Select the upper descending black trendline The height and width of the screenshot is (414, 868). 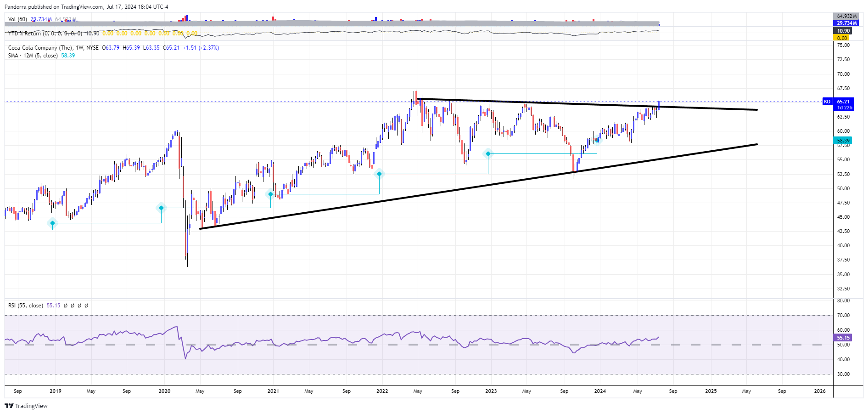coord(588,104)
